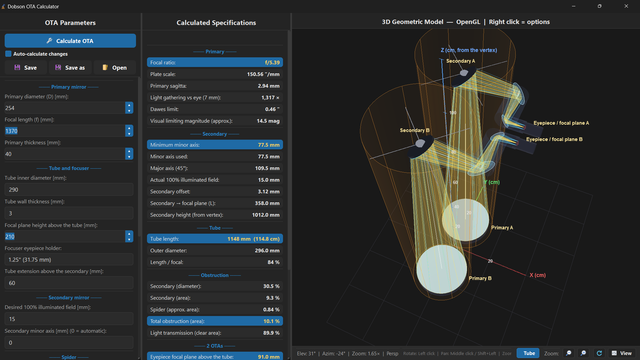Select Actual 100% illuminated field row
Viewport: 640px width, 360px height.
click(x=215, y=180)
